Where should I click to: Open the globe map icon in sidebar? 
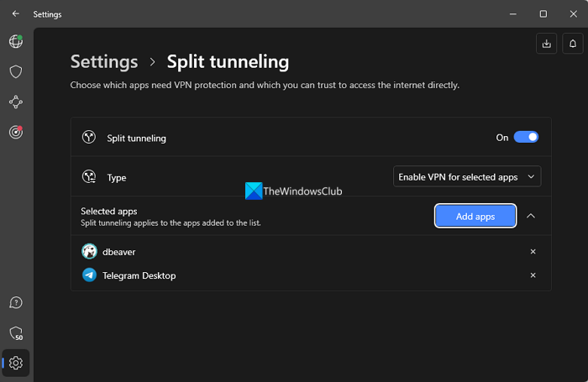(15, 41)
